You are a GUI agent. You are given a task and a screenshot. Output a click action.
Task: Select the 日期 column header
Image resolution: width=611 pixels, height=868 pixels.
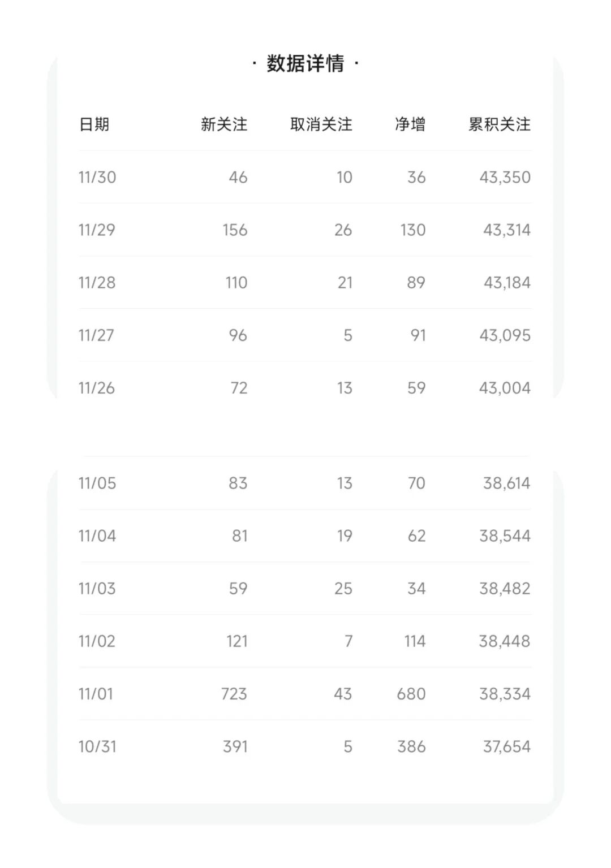click(94, 124)
